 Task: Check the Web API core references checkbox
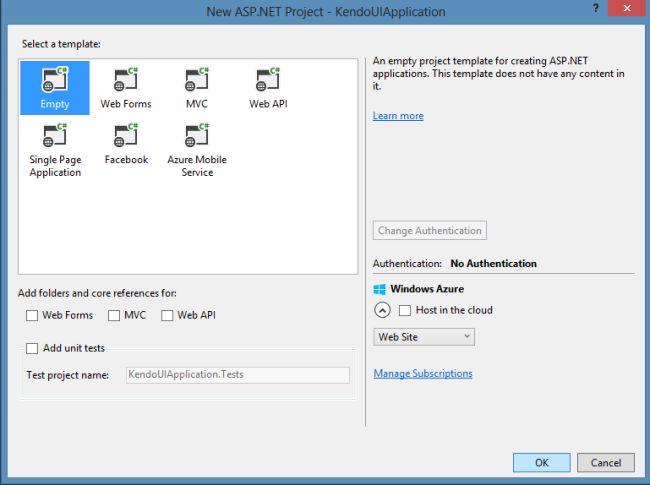(167, 315)
